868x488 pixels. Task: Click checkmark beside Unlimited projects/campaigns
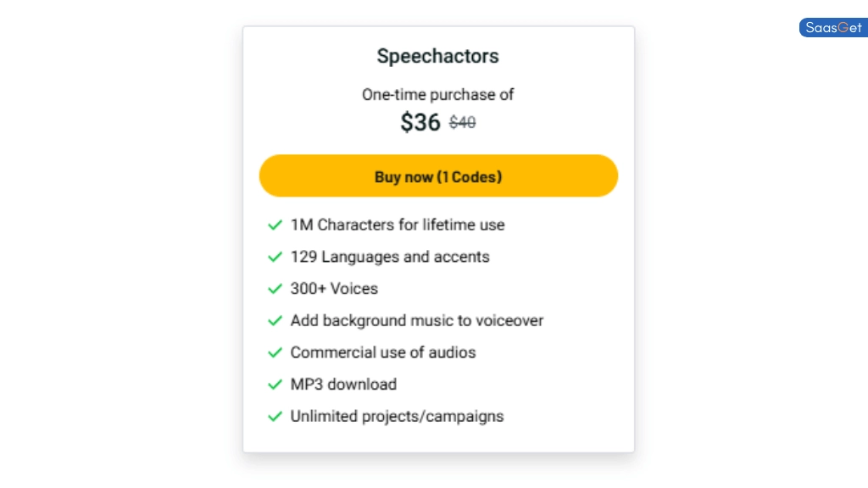coord(275,417)
